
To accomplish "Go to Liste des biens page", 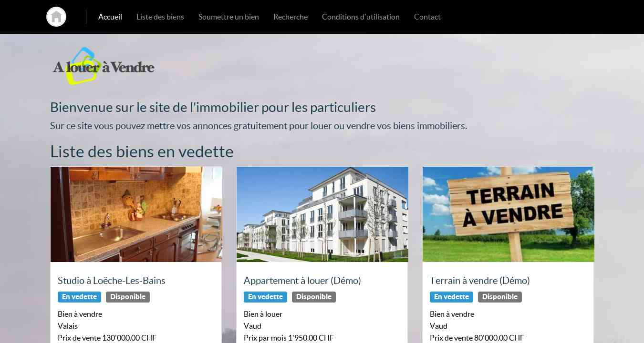I will 160,17.
